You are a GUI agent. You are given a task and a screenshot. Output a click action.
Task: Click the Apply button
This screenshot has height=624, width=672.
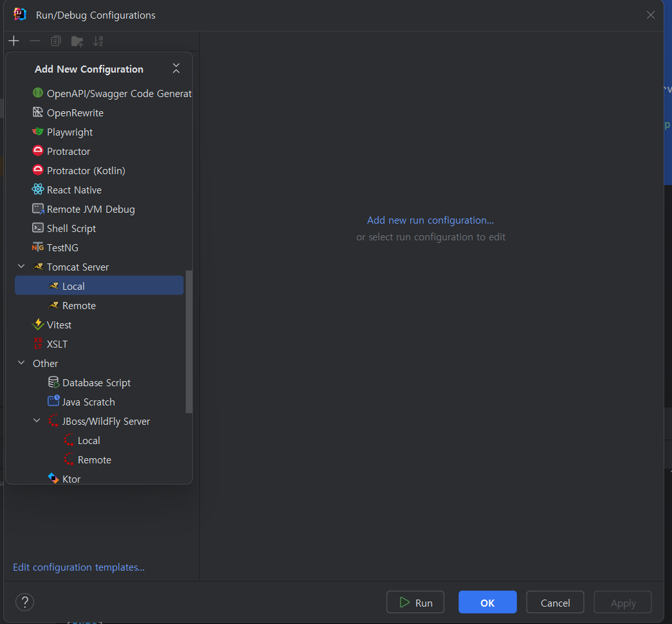pos(622,602)
